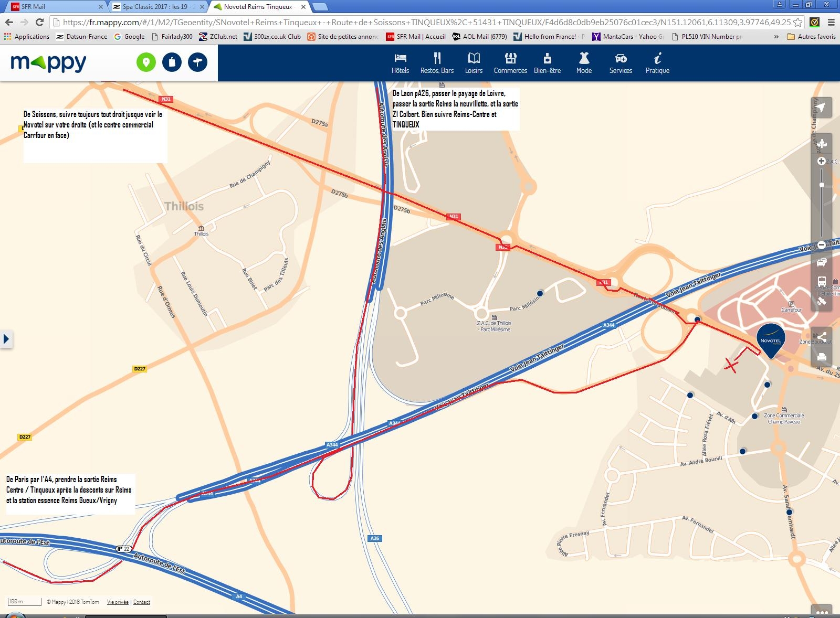Open the Applications bookmark
This screenshot has width=840, height=618.
coord(27,37)
